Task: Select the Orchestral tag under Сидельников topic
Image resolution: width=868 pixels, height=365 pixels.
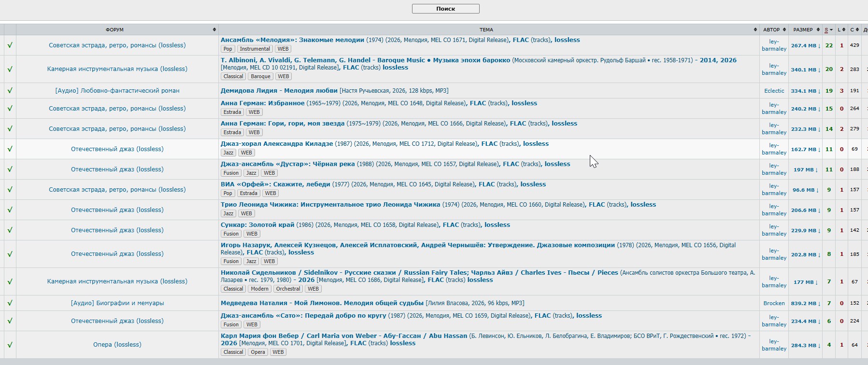Action: pyautogui.click(x=288, y=289)
